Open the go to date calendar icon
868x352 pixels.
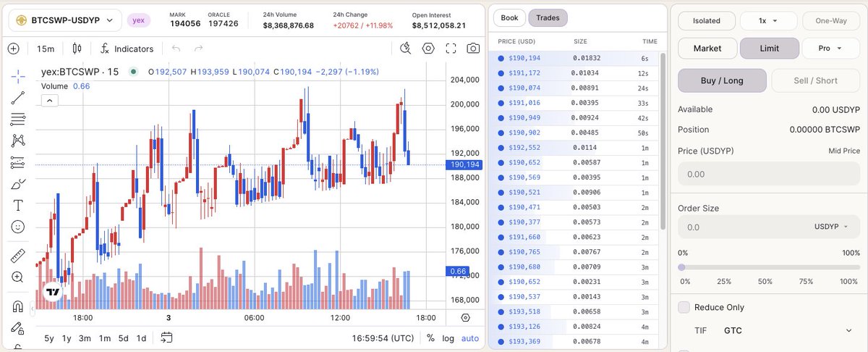(x=167, y=338)
